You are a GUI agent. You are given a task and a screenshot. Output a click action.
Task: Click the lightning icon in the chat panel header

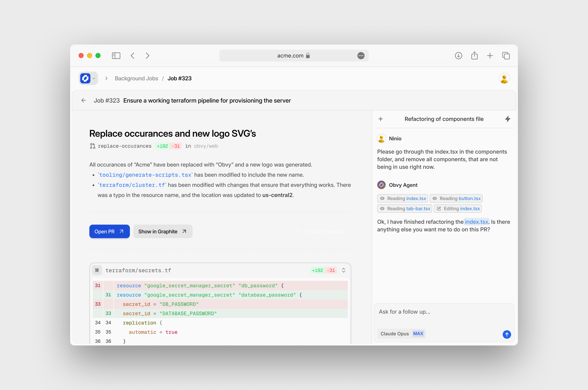[x=508, y=119]
